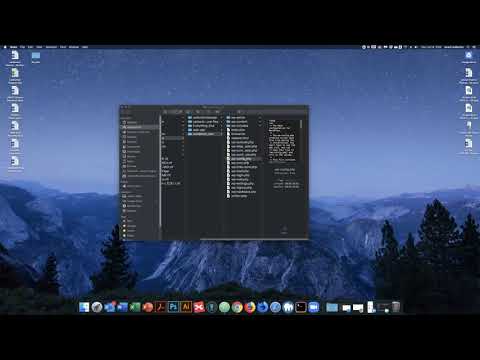Viewport: 480px width, 360px height.
Task: Open the Help menu in the menu bar
Action: point(85,47)
